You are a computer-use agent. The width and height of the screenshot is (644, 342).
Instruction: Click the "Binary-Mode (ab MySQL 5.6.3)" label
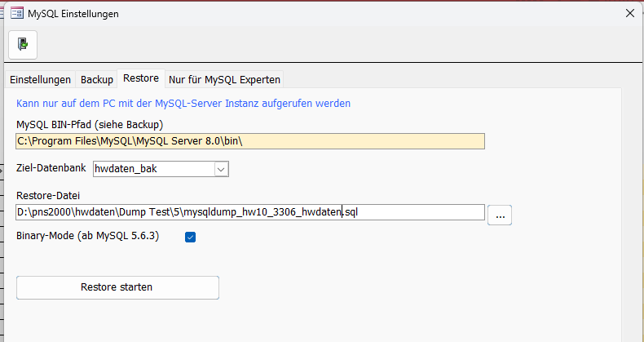pyautogui.click(x=87, y=236)
